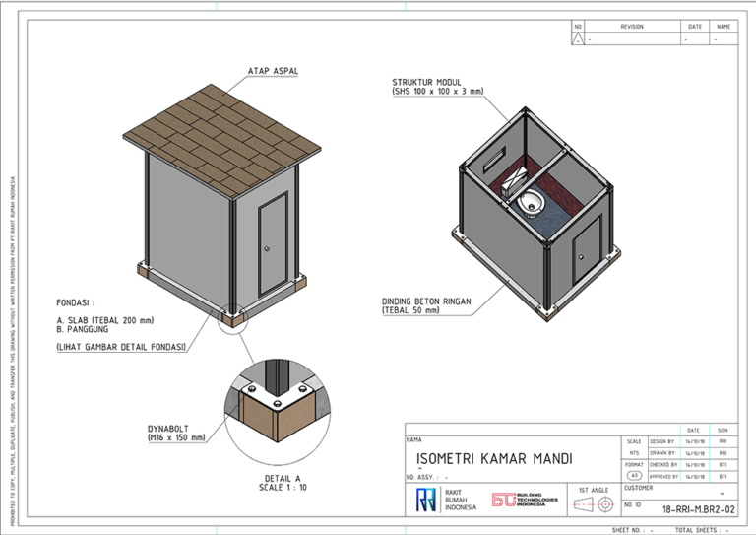
Task: Click the REVISION column header
Action: [631, 27]
